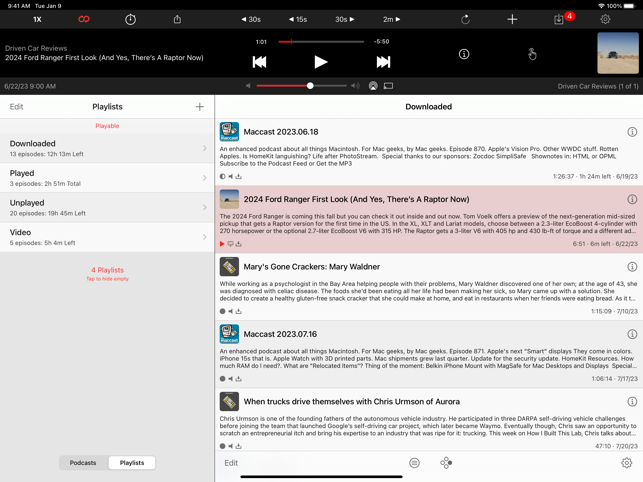This screenshot has width=643, height=482.
Task: Go to previous track
Action: click(x=259, y=62)
